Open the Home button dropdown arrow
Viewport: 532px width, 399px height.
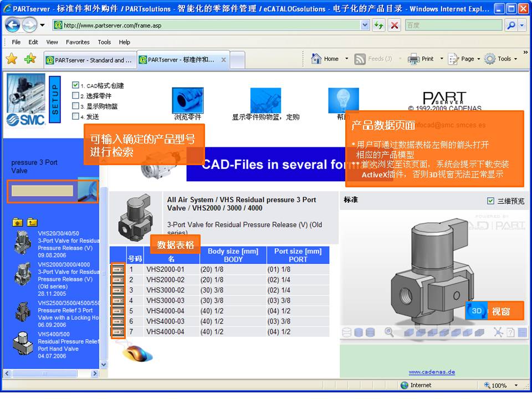pyautogui.click(x=347, y=59)
